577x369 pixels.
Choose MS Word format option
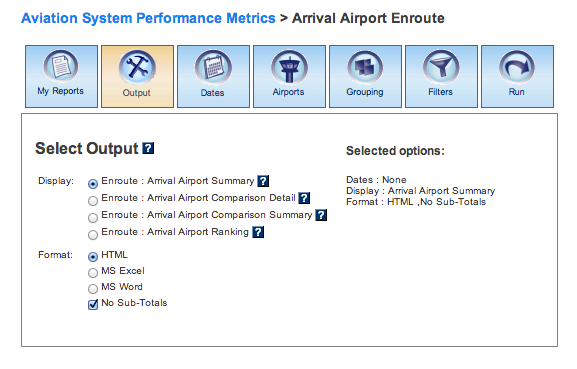(93, 288)
